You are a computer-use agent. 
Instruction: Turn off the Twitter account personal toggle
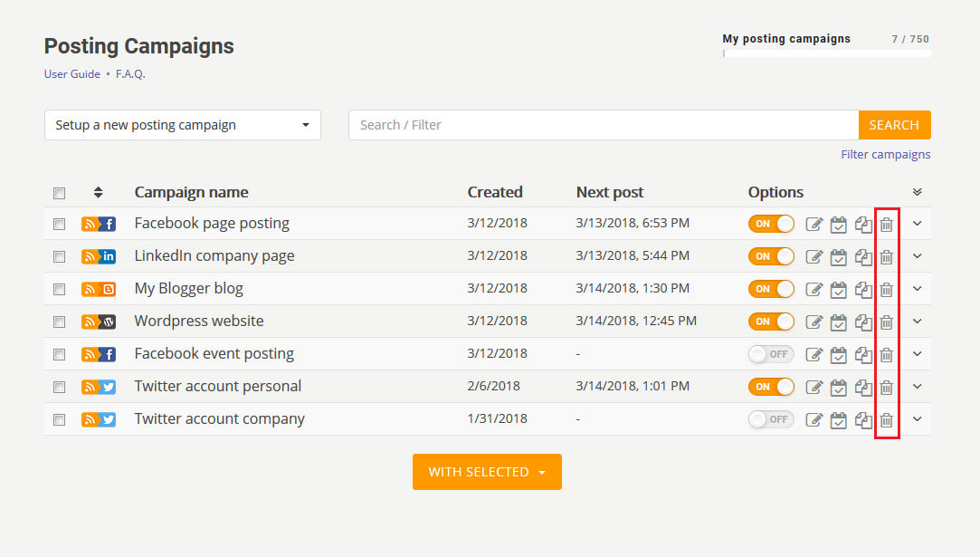point(771,386)
